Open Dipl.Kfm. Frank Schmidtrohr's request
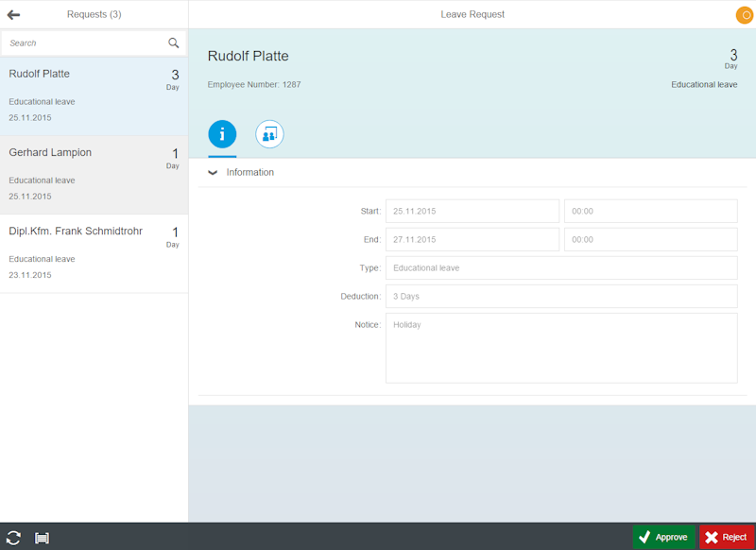 pyautogui.click(x=94, y=252)
